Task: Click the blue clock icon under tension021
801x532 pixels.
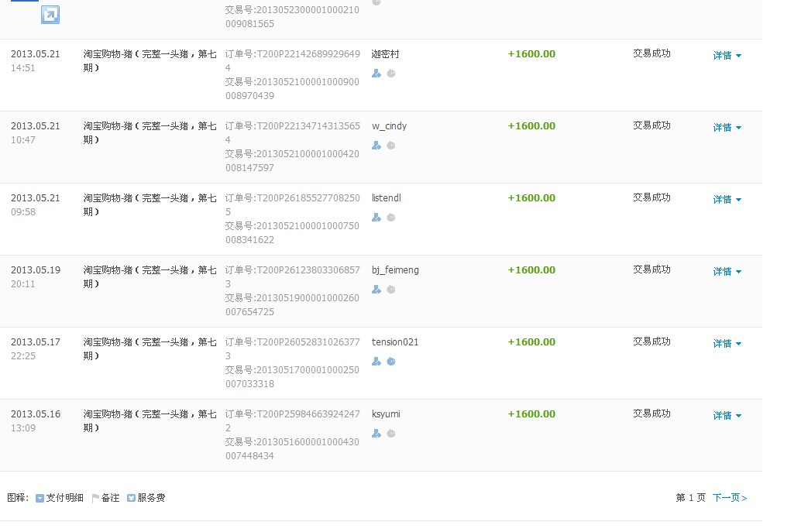Action: (x=391, y=362)
